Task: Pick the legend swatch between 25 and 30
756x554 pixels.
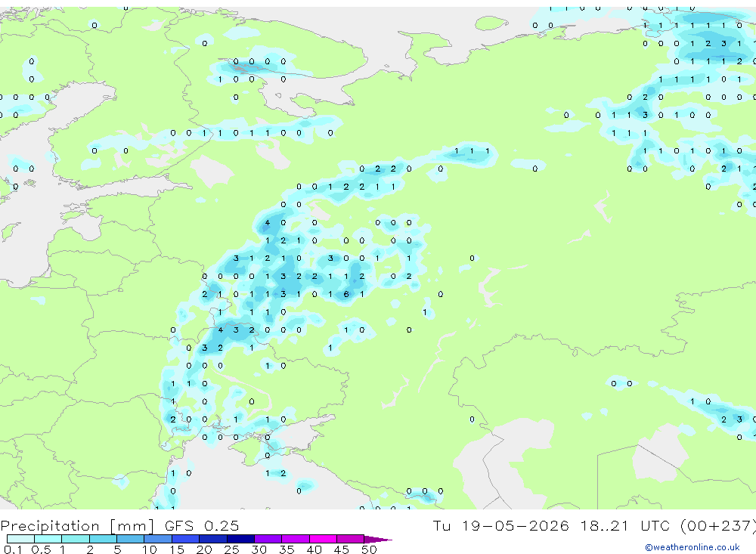Action: pyautogui.click(x=240, y=539)
